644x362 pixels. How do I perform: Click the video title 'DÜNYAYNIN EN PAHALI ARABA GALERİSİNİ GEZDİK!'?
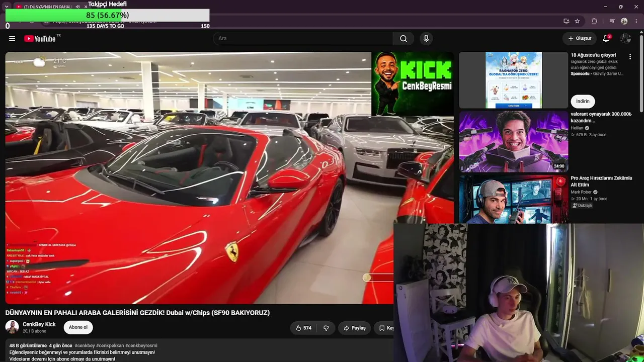point(137,313)
